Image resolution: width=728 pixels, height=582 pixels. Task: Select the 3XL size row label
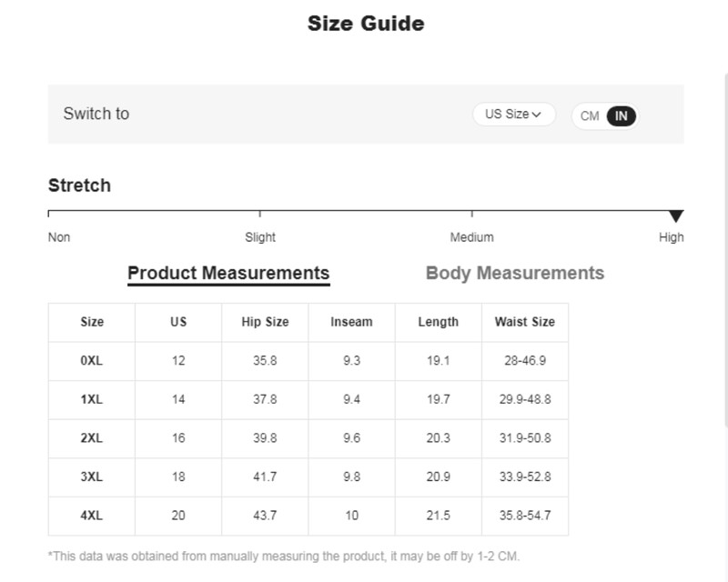click(x=92, y=477)
